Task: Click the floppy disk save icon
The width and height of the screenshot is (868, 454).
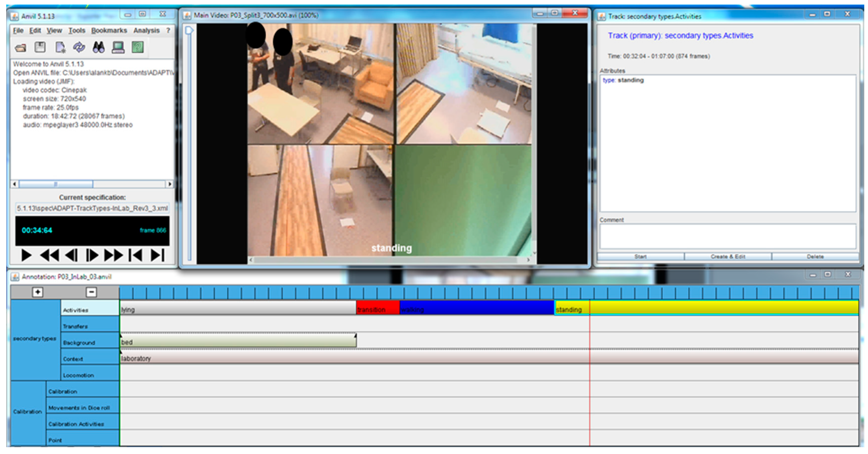Action: 40,47
